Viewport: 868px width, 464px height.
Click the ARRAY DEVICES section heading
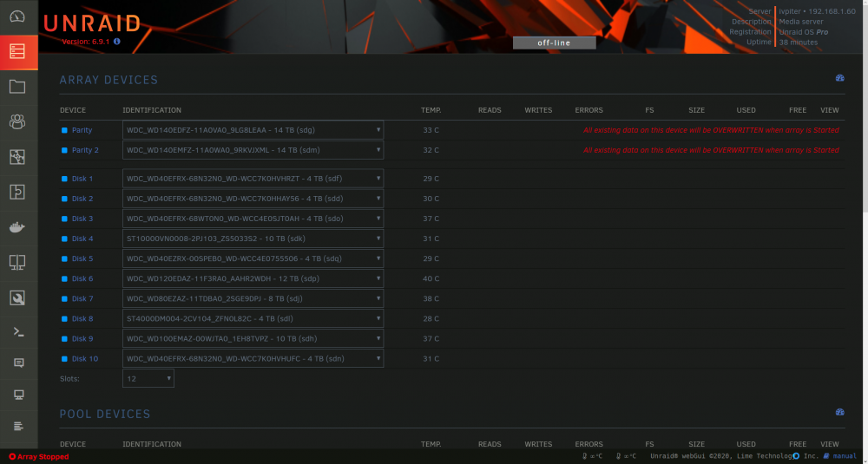(x=108, y=80)
